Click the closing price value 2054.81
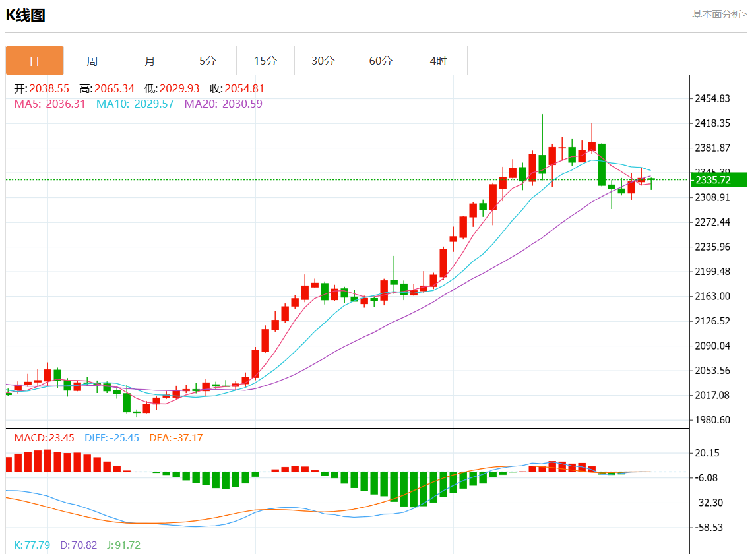This screenshot has height=554, width=756. 245,89
